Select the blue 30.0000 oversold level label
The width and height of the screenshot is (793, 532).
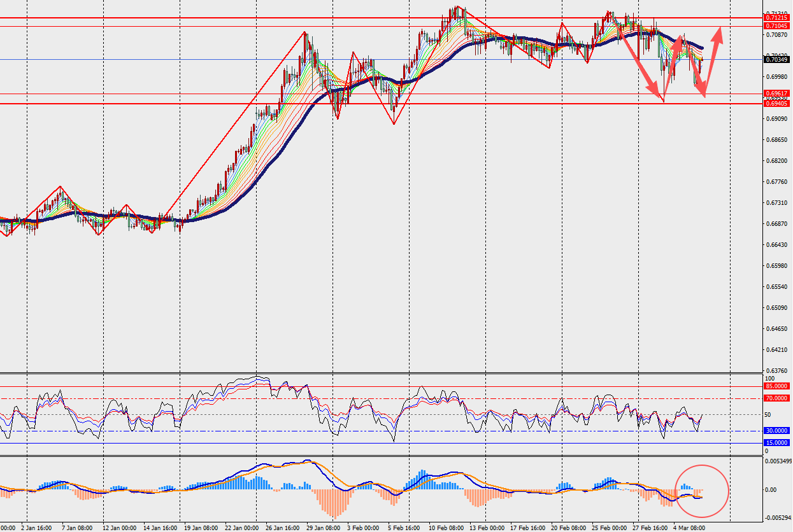pos(777,430)
